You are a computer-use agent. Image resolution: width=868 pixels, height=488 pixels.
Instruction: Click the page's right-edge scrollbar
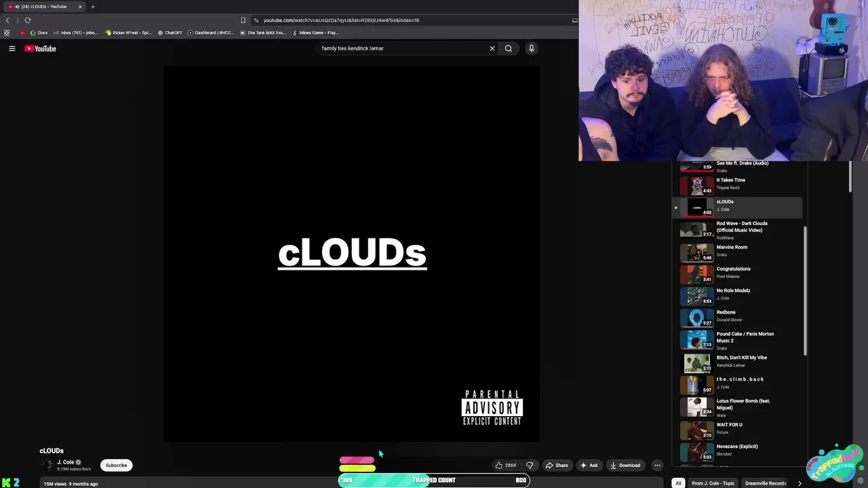850,176
